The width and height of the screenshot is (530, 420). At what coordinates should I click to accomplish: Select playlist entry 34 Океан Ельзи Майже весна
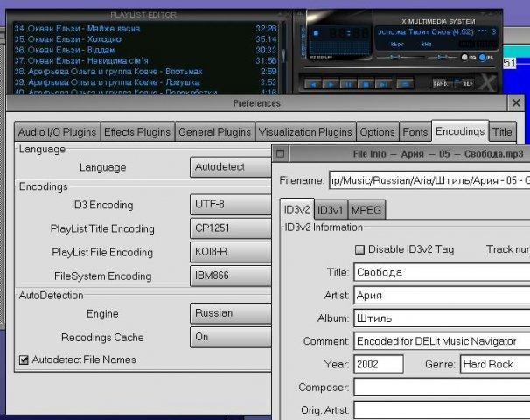(x=145, y=28)
